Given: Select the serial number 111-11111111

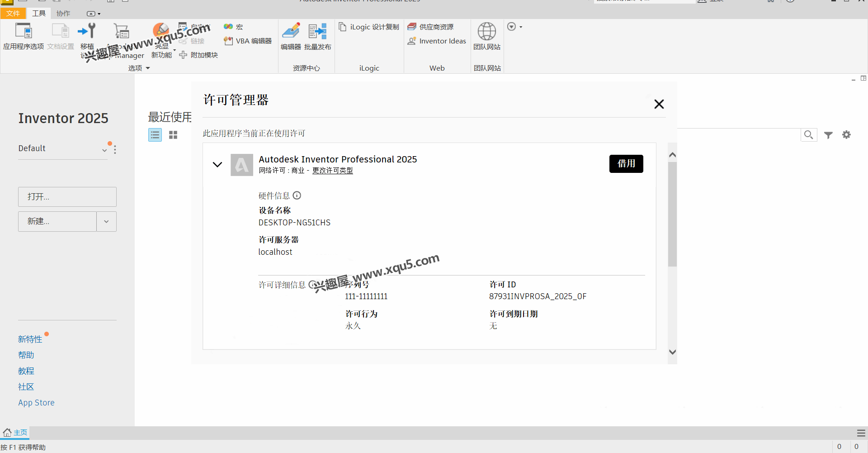Looking at the screenshot, I should [366, 296].
